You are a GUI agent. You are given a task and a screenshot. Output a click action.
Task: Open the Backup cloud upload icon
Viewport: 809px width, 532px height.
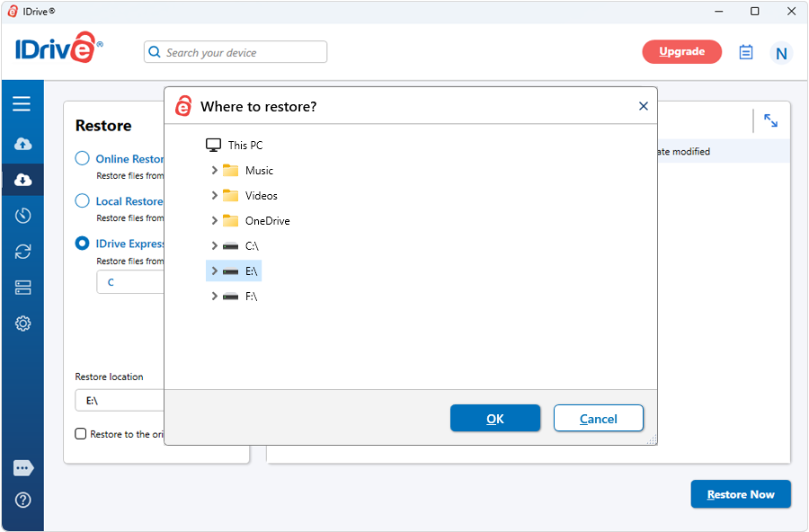coord(22,144)
